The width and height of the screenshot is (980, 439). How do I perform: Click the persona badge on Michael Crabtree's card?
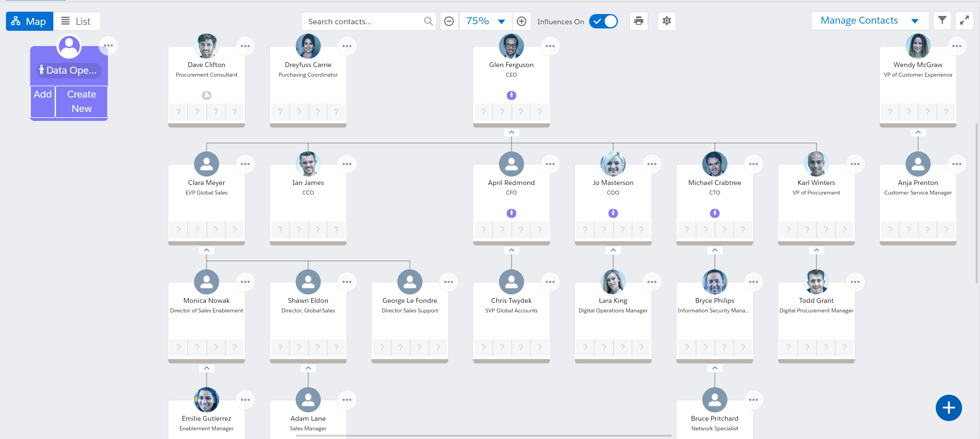(715, 213)
